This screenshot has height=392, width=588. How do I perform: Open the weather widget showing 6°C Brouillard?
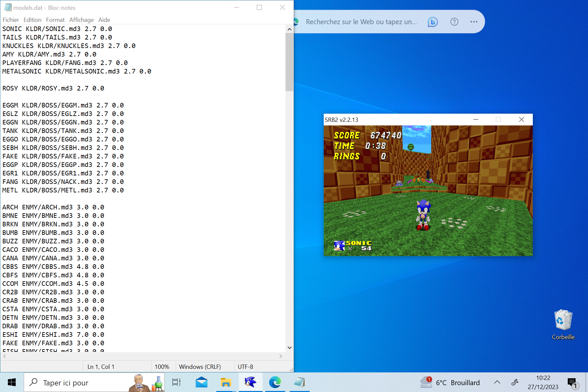450,382
